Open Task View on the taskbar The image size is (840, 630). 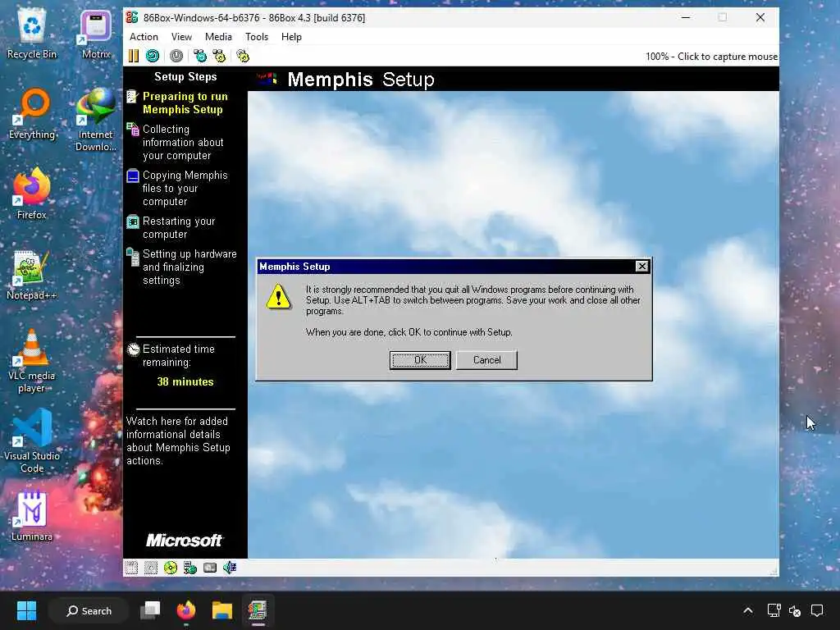(150, 610)
